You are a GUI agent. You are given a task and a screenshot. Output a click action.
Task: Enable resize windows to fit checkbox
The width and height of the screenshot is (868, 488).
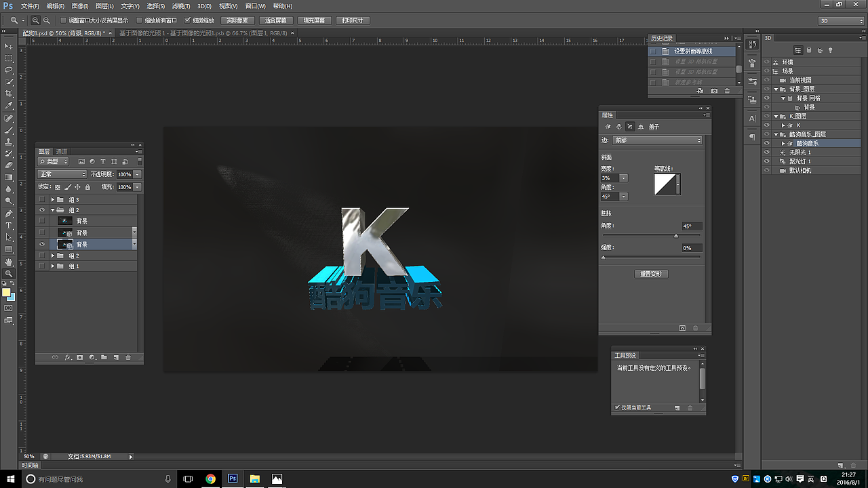pos(64,20)
